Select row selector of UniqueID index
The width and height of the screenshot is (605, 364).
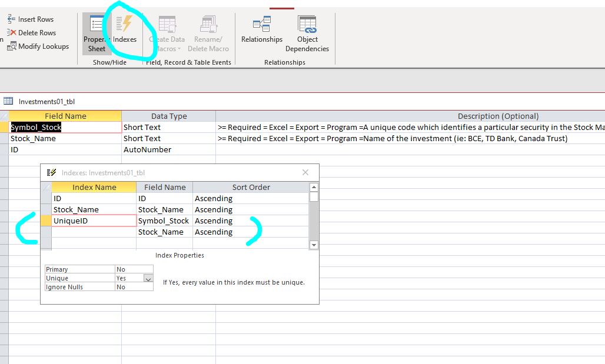pyautogui.click(x=46, y=221)
